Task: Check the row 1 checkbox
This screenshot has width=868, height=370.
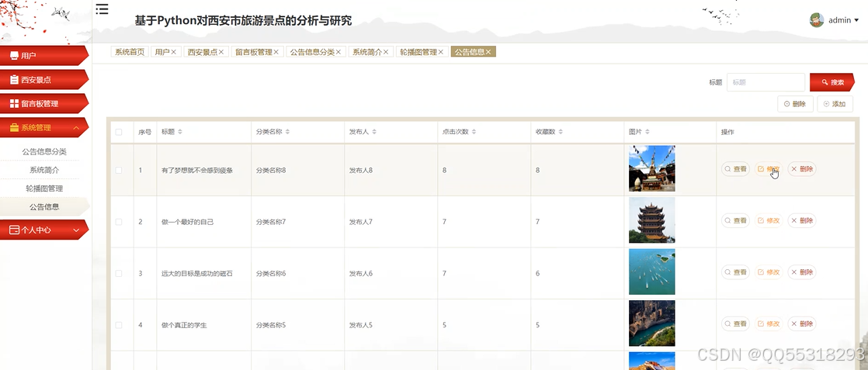Action: click(x=119, y=171)
